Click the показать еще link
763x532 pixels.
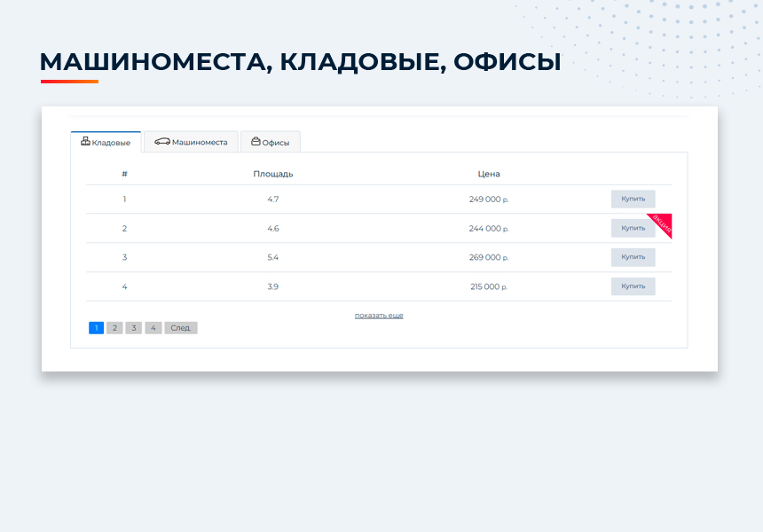[380, 315]
